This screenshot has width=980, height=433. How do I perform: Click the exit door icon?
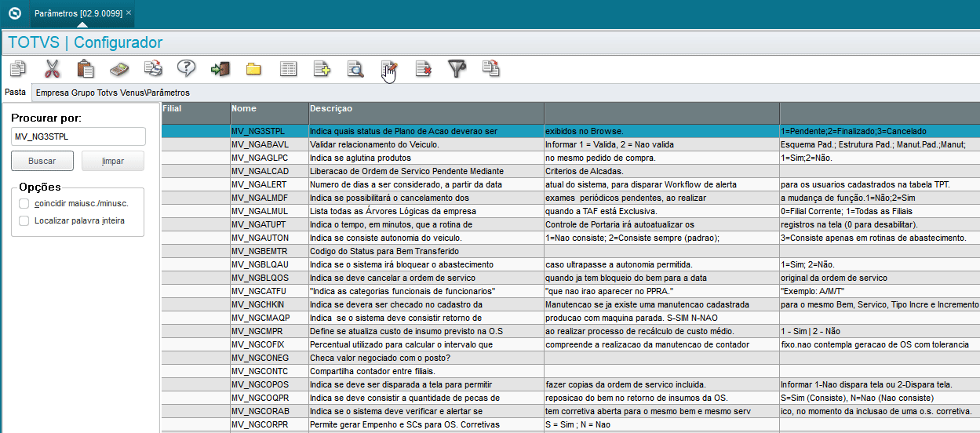tap(220, 68)
